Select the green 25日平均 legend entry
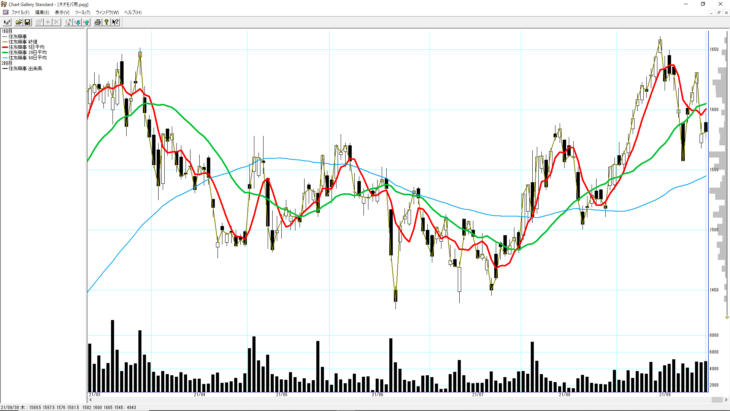Viewport: 730px width, 411px height. (x=29, y=52)
